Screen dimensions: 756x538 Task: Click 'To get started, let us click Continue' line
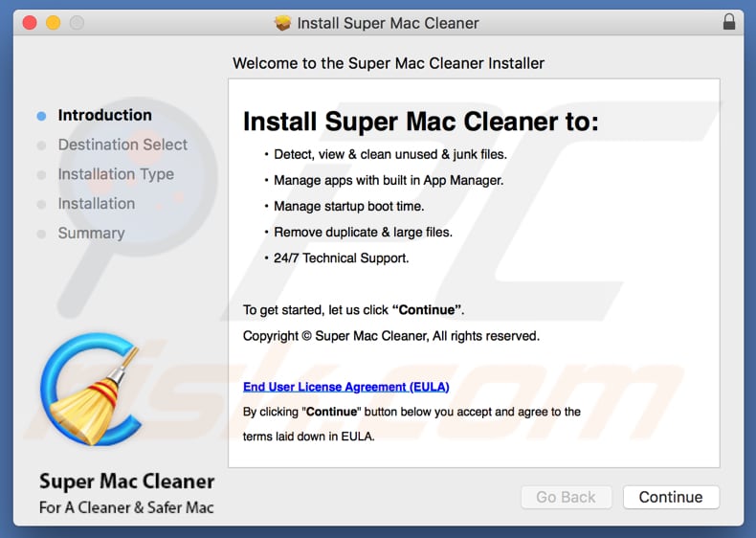click(353, 310)
